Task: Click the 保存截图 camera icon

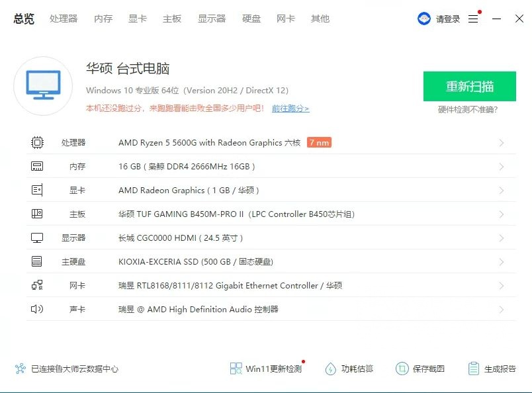Action: (x=402, y=369)
